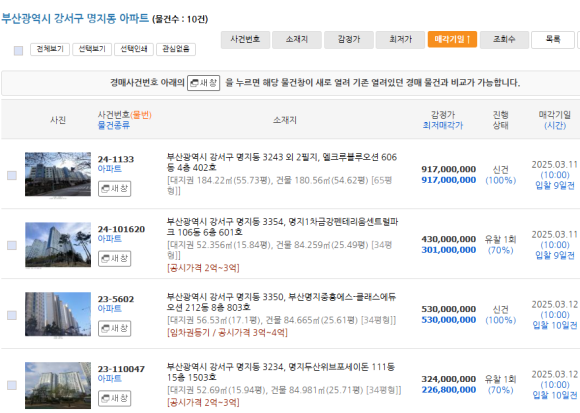Open address 명지동 3354 금강펜테리움 listing
This screenshot has height=413, width=580.
coord(283,227)
